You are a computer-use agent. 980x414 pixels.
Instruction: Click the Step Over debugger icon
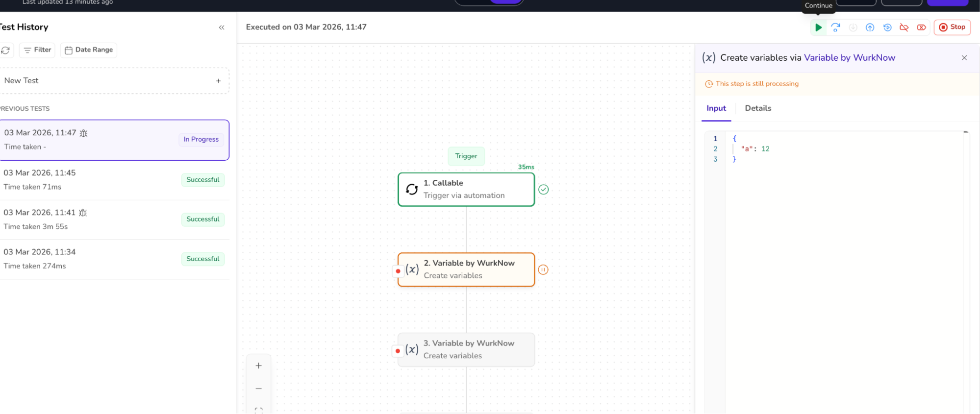[836, 27]
